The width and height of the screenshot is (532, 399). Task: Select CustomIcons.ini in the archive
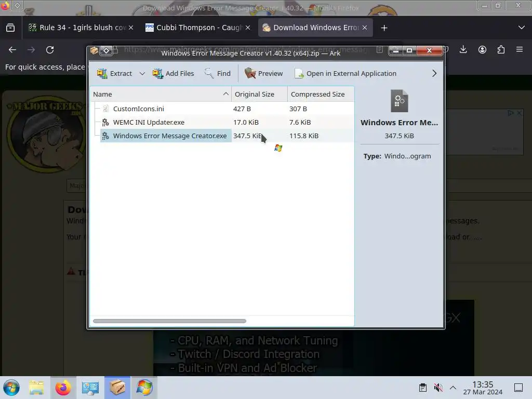(x=138, y=109)
